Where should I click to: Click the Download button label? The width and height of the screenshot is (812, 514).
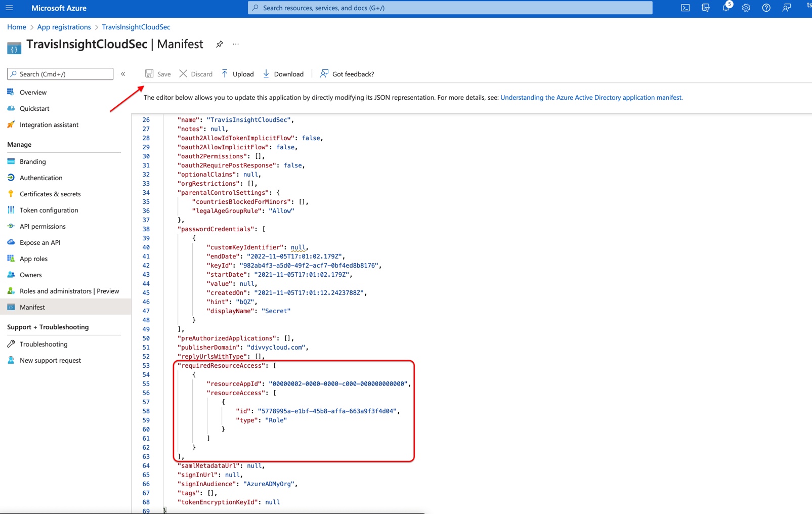289,74
